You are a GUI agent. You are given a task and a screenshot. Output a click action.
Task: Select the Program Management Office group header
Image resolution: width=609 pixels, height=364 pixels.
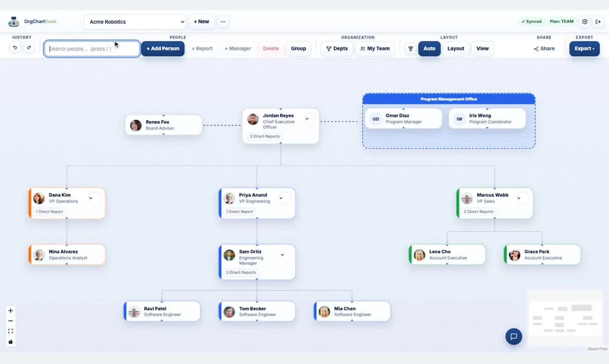(x=449, y=99)
